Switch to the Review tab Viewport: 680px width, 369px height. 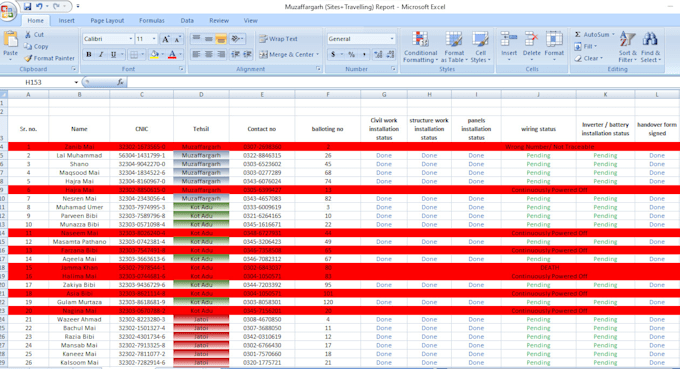pos(219,20)
